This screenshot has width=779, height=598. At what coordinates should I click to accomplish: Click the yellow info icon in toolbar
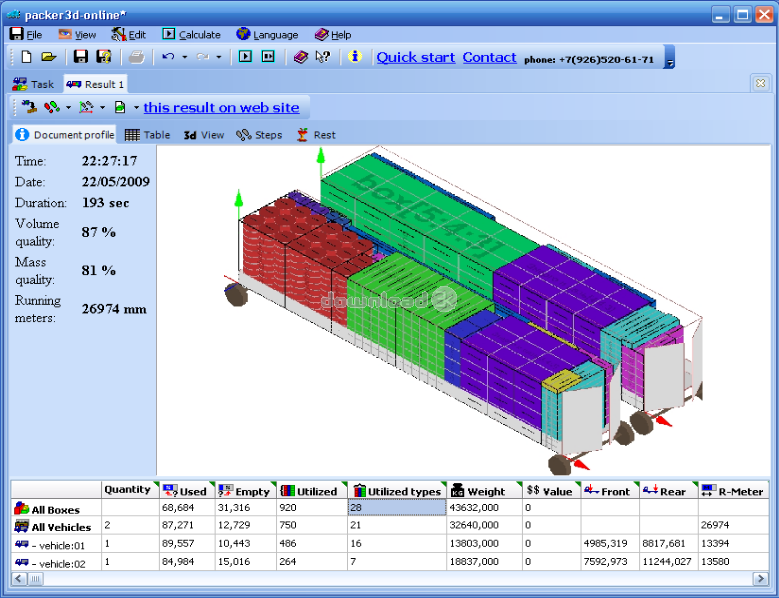coord(354,57)
